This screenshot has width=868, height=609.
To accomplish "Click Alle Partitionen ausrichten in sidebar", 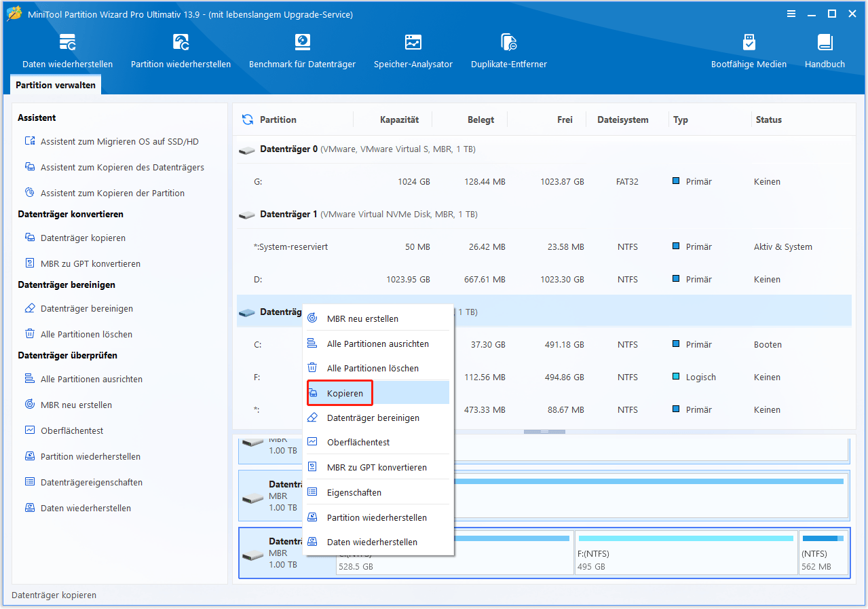I will [83, 379].
